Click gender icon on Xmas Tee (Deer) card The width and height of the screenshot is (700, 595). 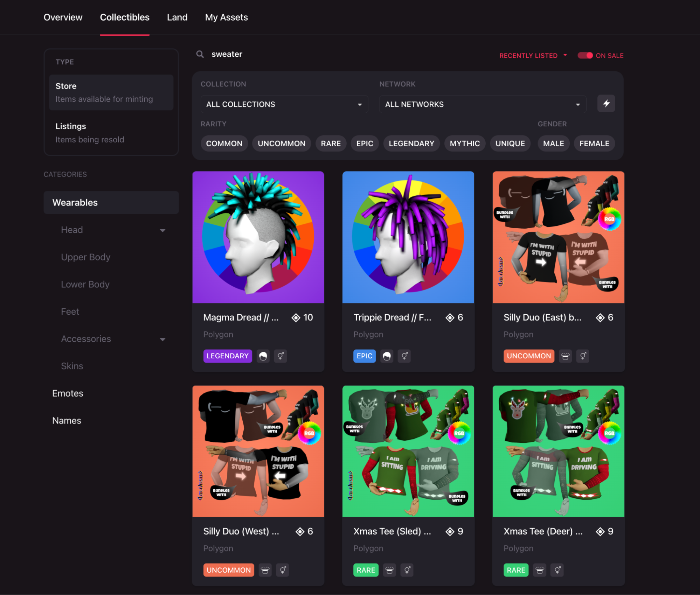(557, 570)
